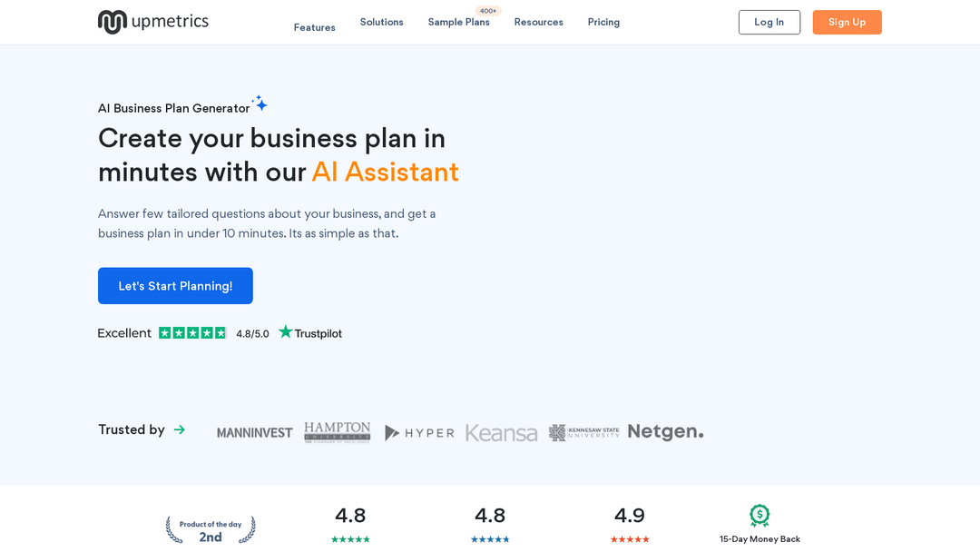This screenshot has width=980, height=552.
Task: Click the Hampton University logo
Action: (338, 432)
